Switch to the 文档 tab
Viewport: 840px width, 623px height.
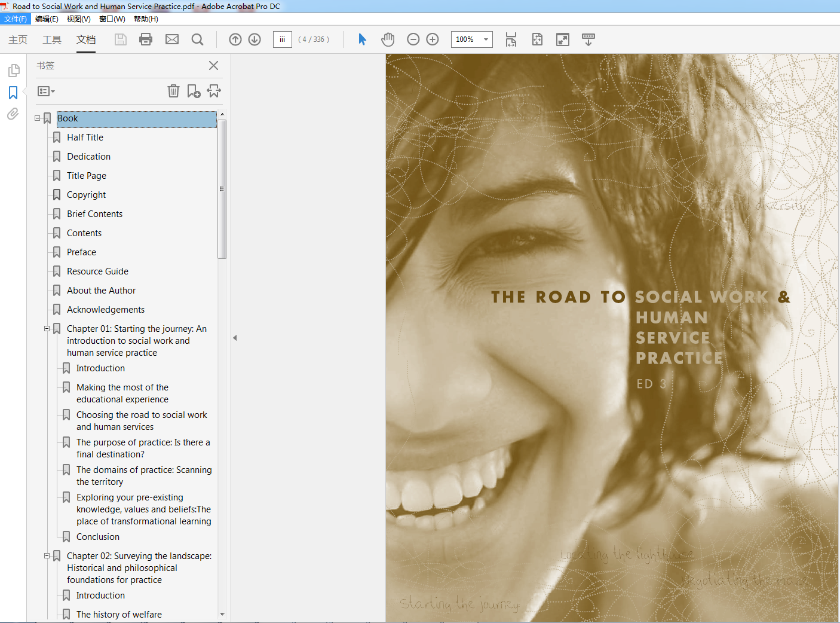pyautogui.click(x=86, y=39)
